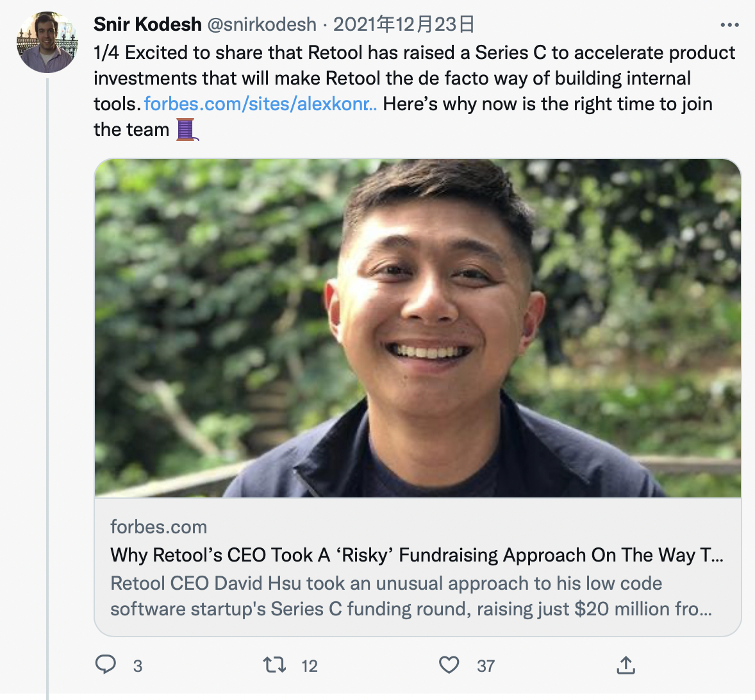755x700 pixels.
Task: Click the reply speech bubble icon
Action: pyautogui.click(x=106, y=665)
